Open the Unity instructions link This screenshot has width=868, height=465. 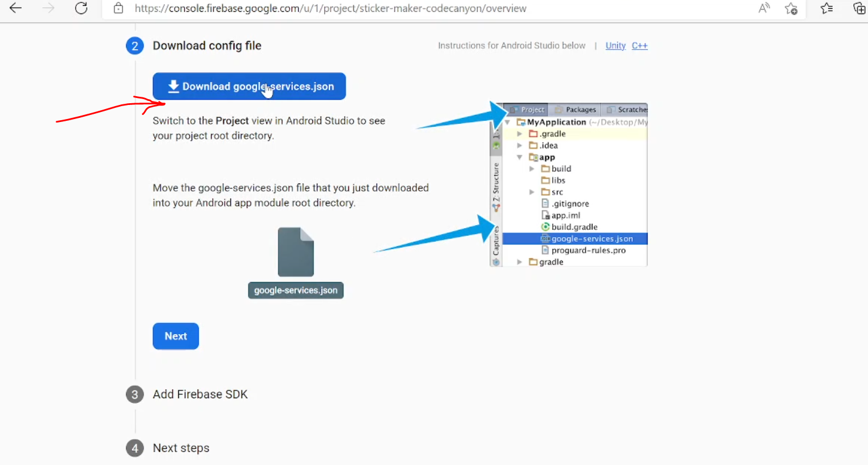615,46
